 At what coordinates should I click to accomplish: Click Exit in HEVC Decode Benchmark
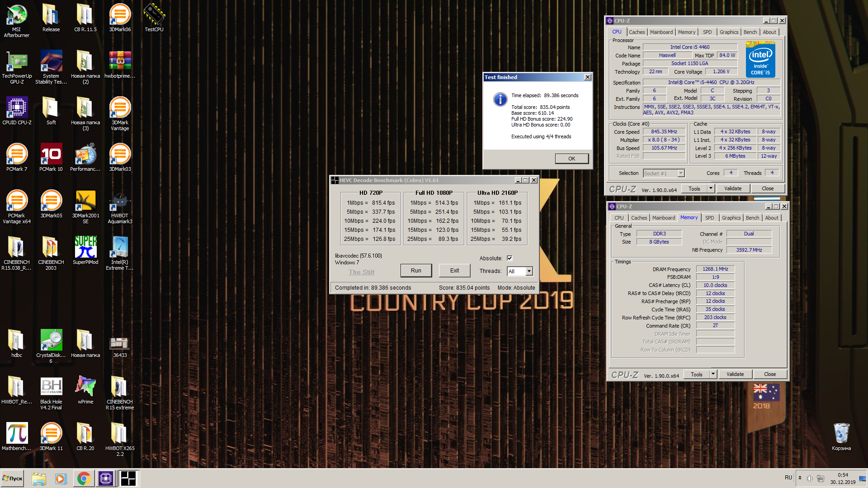tap(454, 271)
